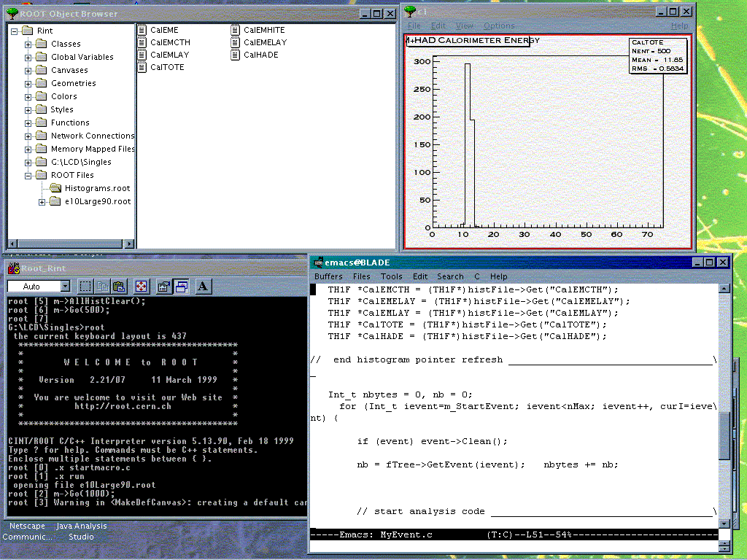Image resolution: width=747 pixels, height=560 pixels.
Task: Open the CalEMHITE histogram item
Action: (264, 30)
